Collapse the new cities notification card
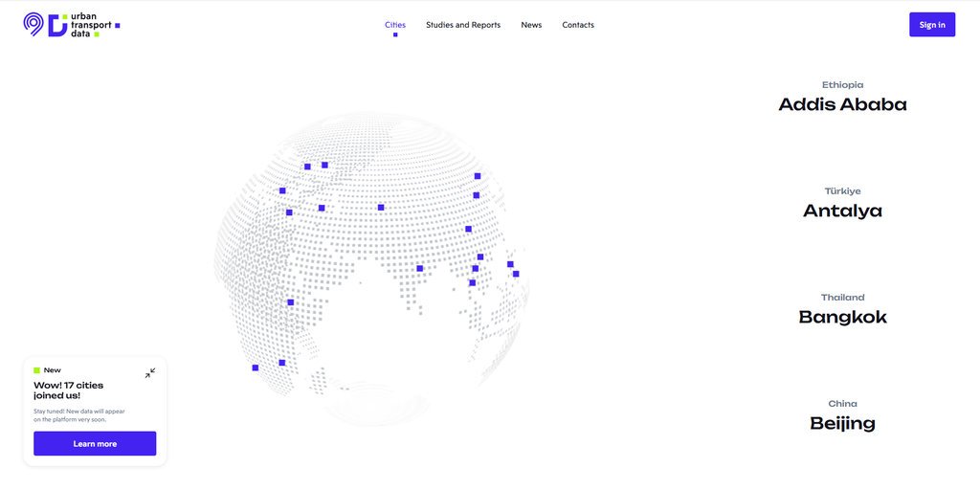980x490 pixels. (x=150, y=373)
